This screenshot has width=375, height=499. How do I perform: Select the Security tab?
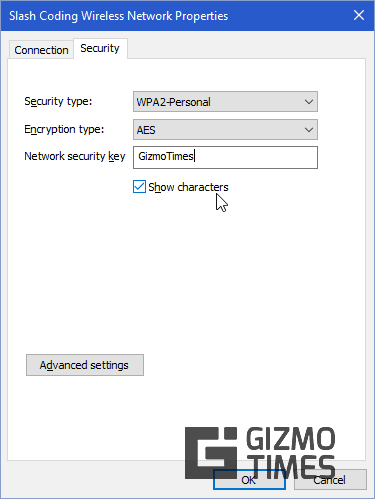(100, 49)
